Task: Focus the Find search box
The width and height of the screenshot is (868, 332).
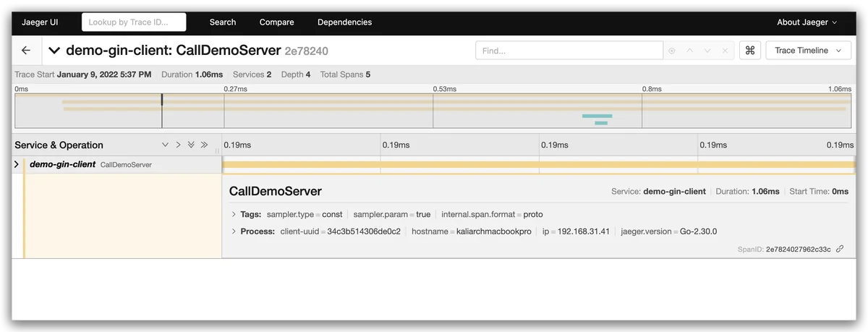Action: coord(569,51)
